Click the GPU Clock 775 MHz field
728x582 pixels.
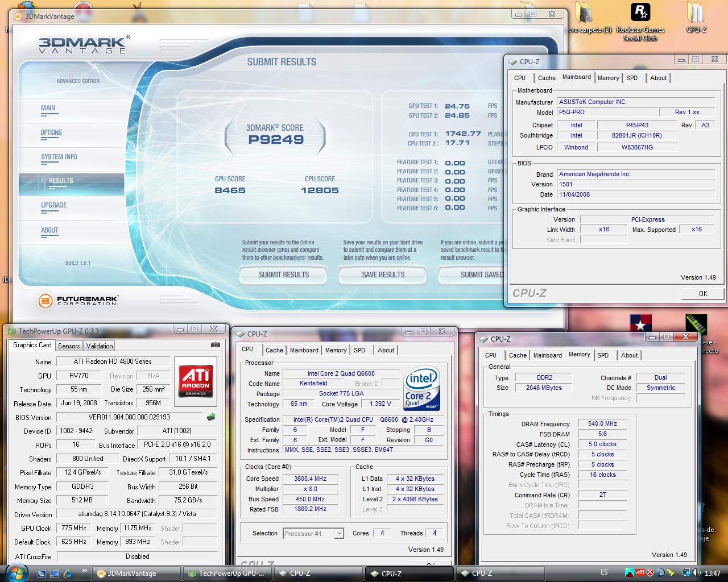pyautogui.click(x=73, y=528)
